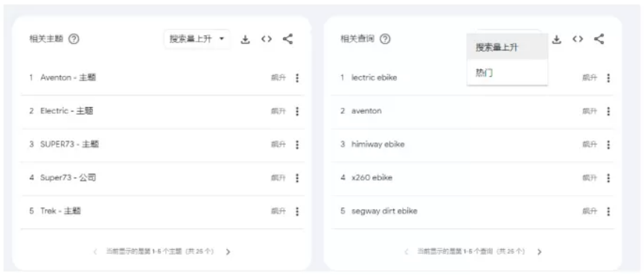Open the Electric - 主题 topic
Screen dimensions: 644x275
click(x=67, y=111)
